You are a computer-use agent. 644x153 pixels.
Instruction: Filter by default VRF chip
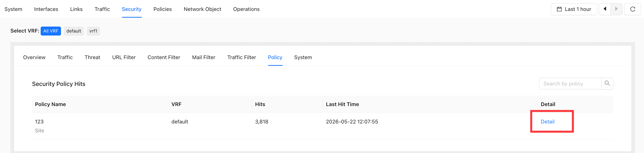pyautogui.click(x=74, y=31)
